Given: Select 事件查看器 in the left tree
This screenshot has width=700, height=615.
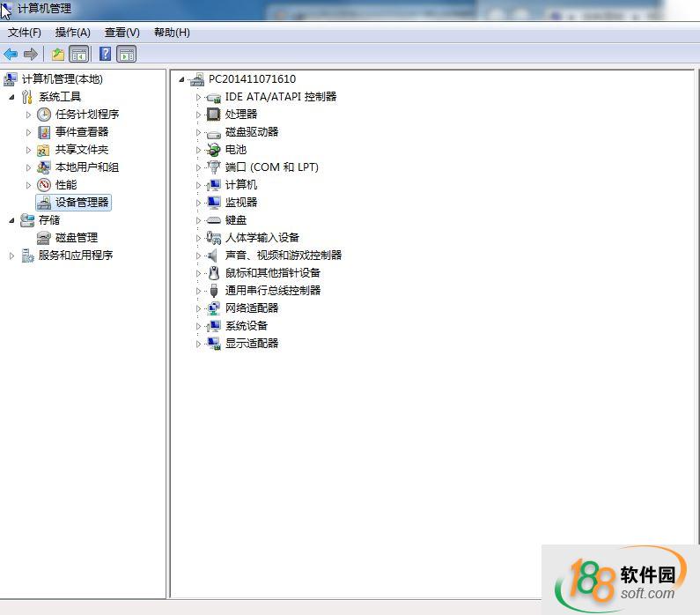Looking at the screenshot, I should coord(81,132).
